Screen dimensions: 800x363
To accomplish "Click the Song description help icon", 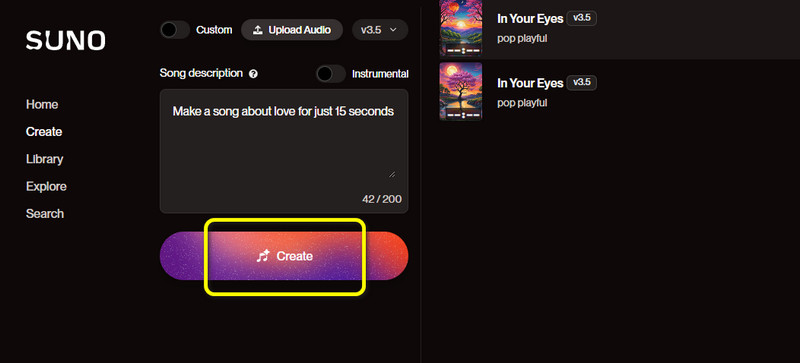I will point(253,74).
